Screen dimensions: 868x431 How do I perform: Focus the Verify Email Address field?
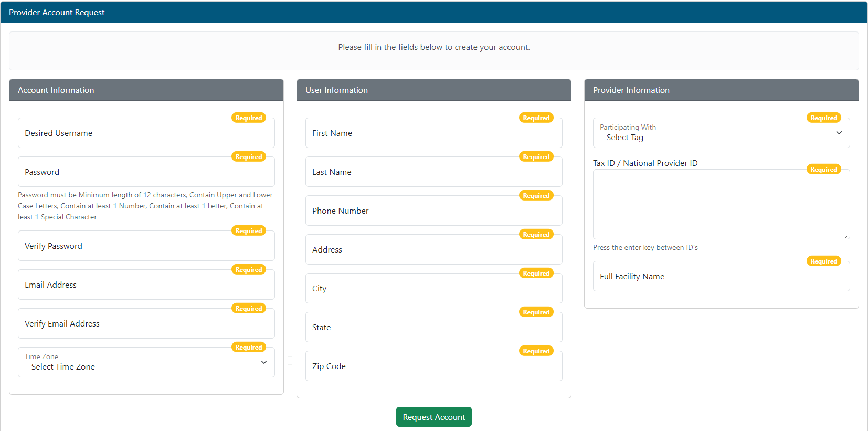146,323
